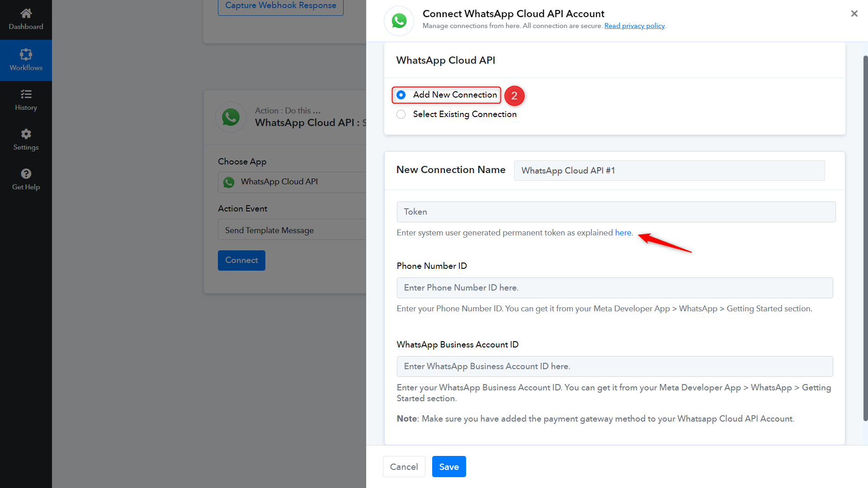Click the 'WhatsApp Cloud API' section heading
The width and height of the screenshot is (868, 488).
[x=445, y=61]
